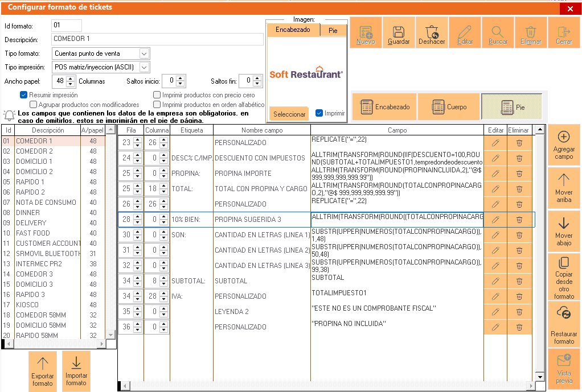This screenshot has height=392, width=582.
Task: Select DELIVERY format row
Action: coord(54,223)
